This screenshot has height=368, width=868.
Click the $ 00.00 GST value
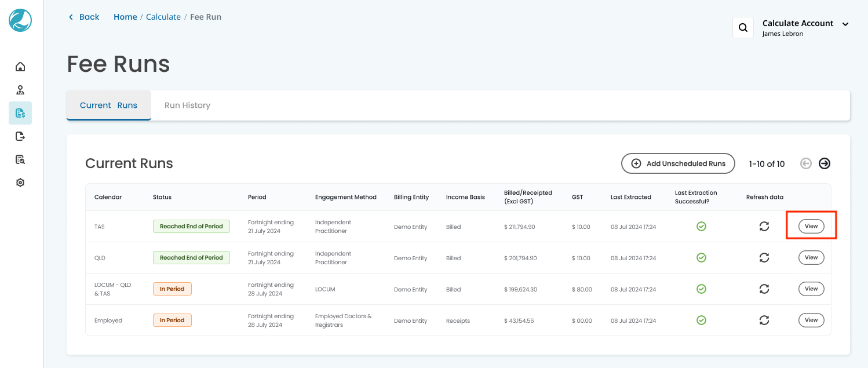point(582,320)
